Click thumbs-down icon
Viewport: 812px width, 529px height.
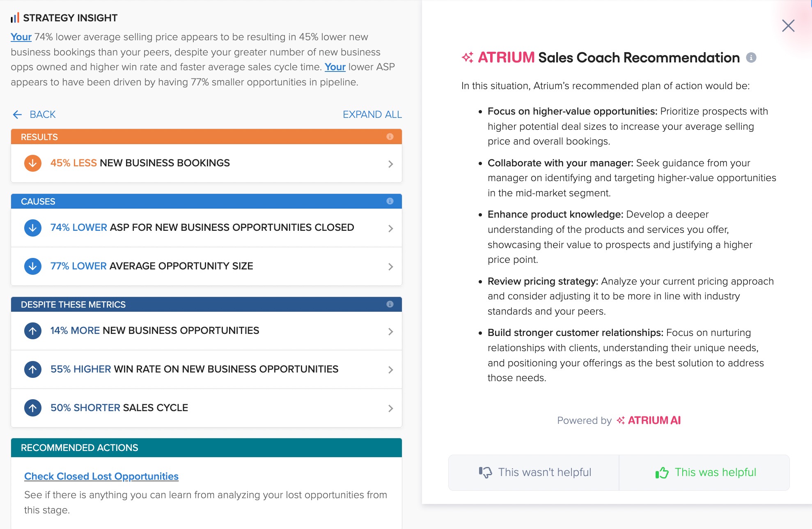click(485, 473)
